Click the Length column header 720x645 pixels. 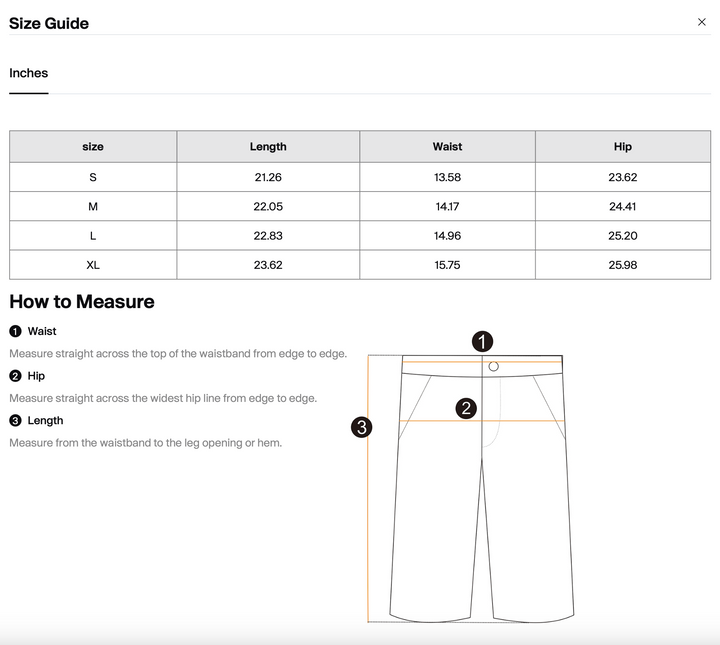(268, 147)
